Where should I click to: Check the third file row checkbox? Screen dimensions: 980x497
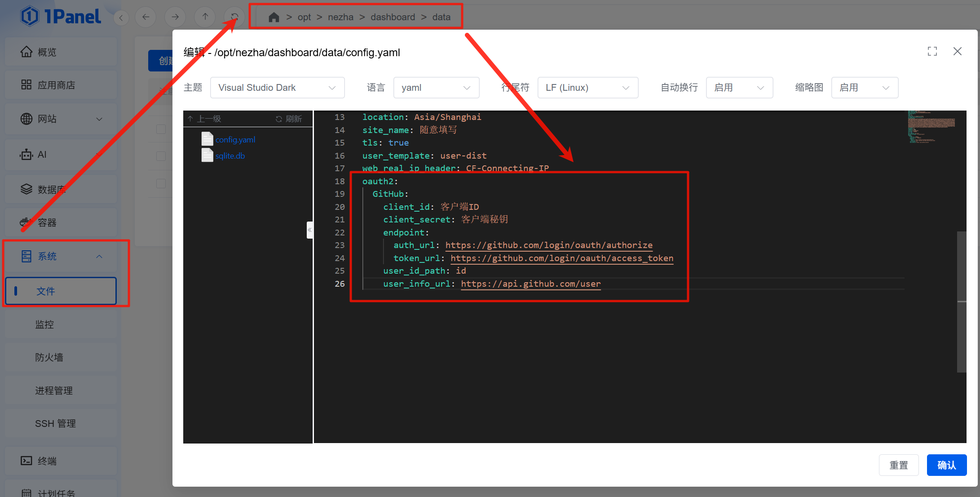tap(161, 183)
